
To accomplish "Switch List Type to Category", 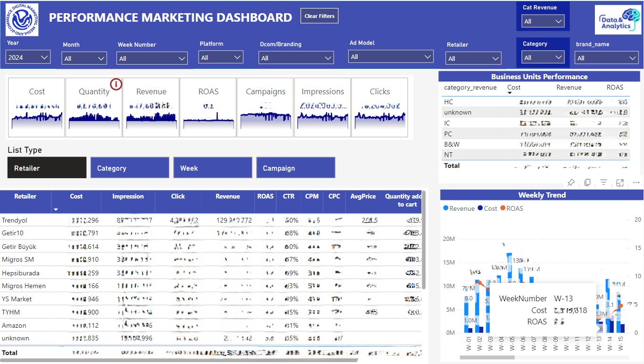I will click(x=129, y=167).
